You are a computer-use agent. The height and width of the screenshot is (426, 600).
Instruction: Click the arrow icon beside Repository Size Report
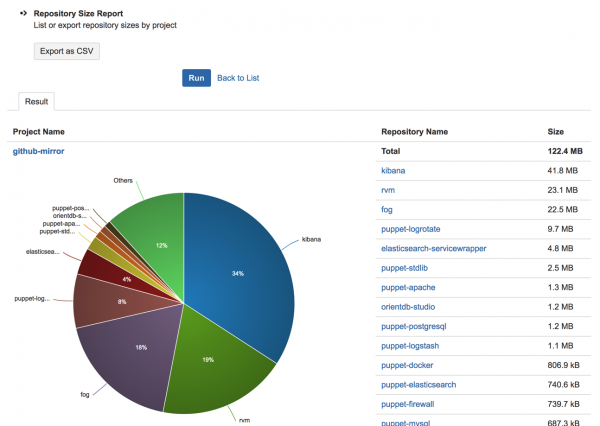pyautogui.click(x=23, y=13)
